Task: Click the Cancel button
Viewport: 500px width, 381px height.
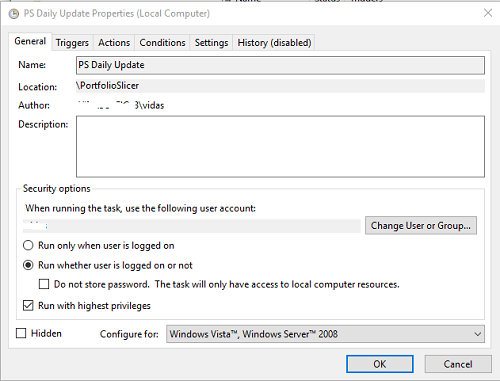Action: (458, 364)
